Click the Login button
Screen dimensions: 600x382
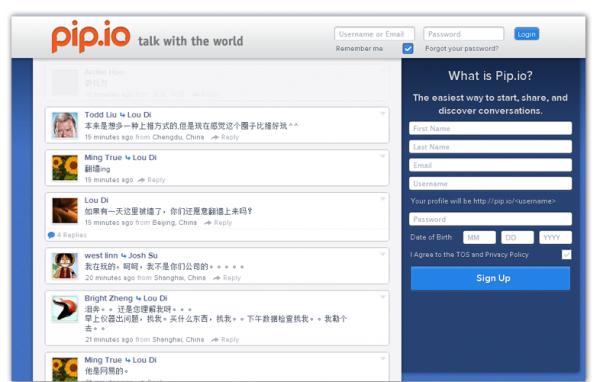pyautogui.click(x=527, y=34)
